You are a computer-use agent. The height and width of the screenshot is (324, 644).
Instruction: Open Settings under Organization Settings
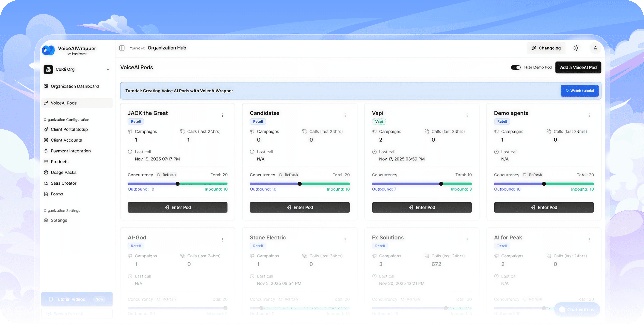coord(59,220)
